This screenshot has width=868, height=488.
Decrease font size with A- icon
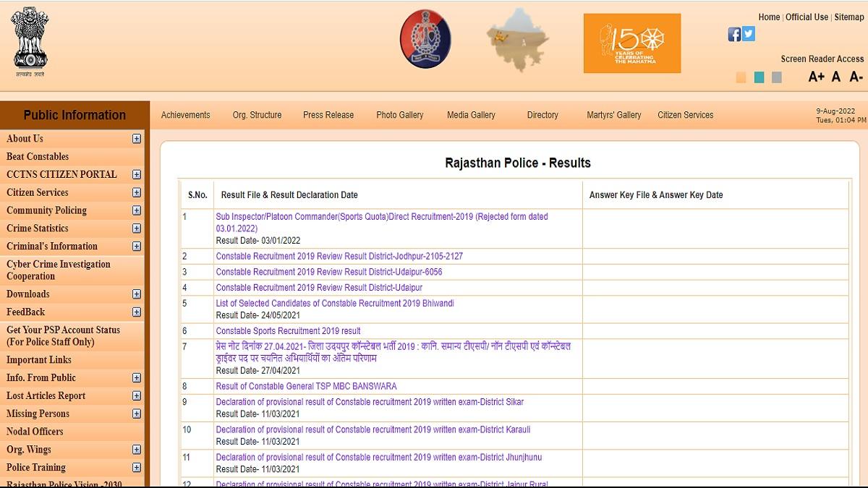point(856,76)
